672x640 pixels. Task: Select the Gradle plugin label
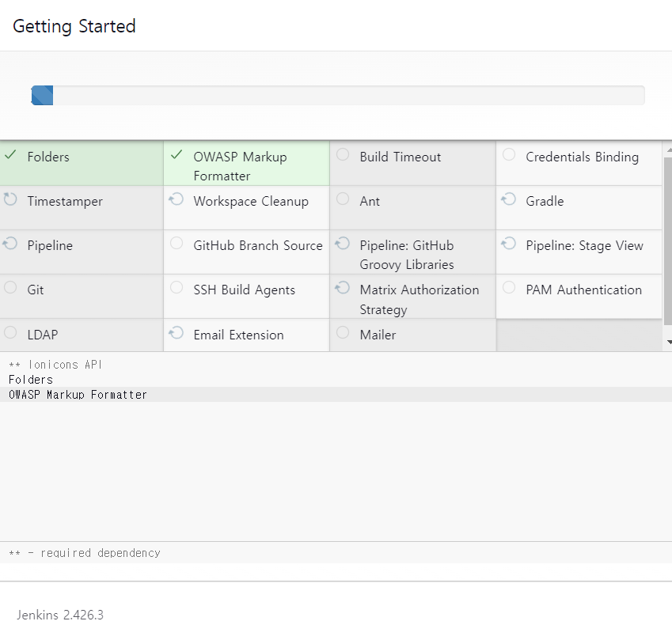545,202
